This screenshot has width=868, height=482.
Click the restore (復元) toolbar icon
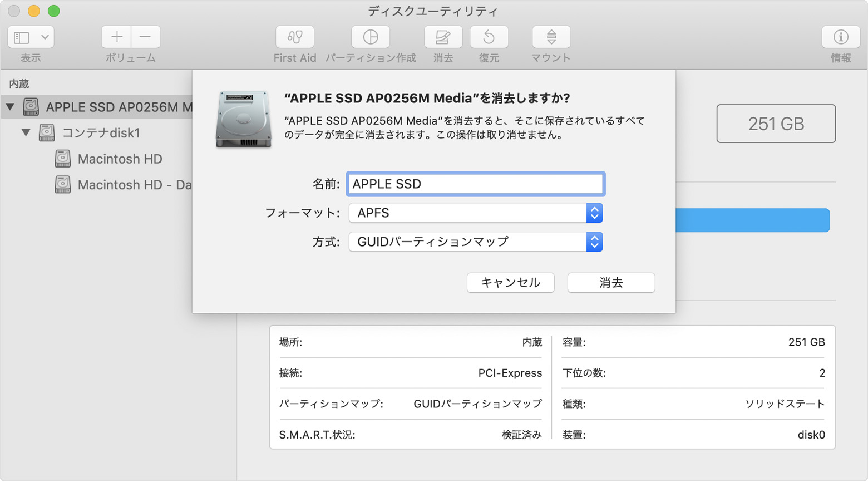489,37
